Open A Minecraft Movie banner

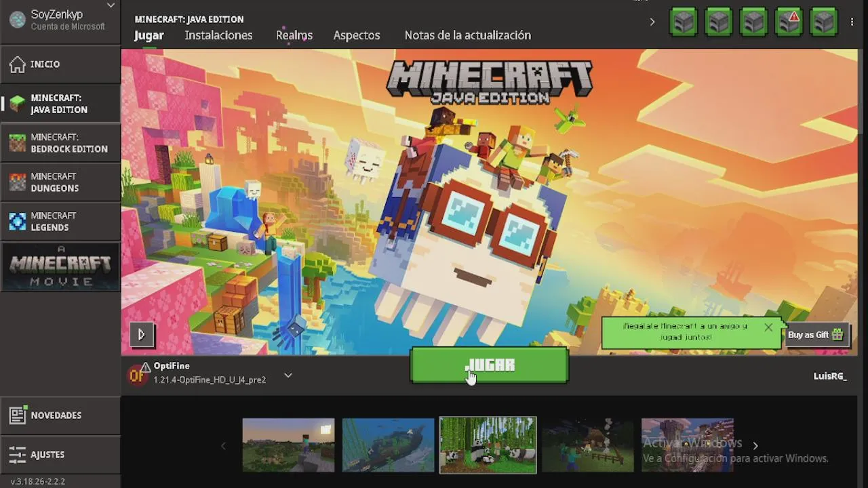60,267
